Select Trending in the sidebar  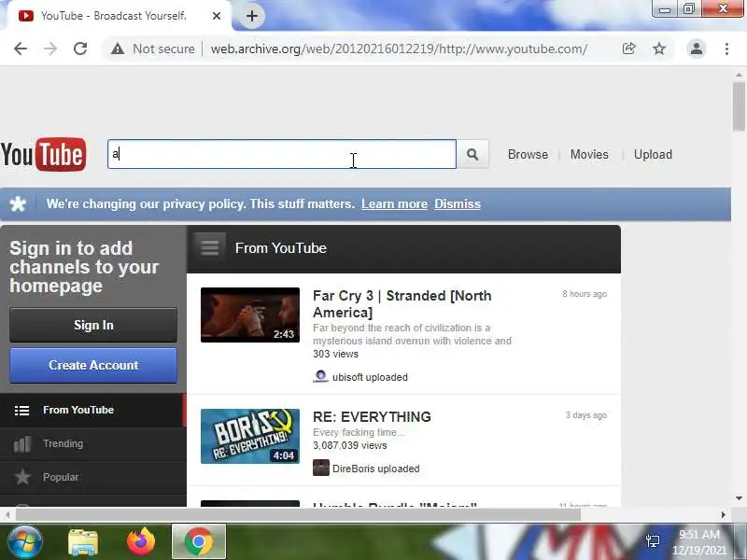pos(92,444)
